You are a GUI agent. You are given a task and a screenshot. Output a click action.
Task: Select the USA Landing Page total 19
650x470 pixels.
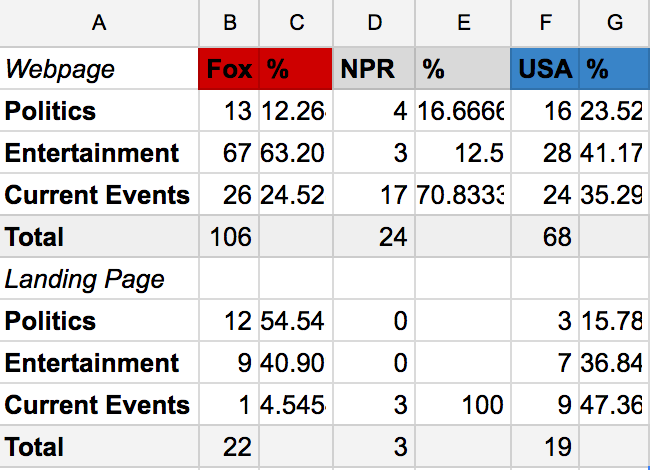(545, 447)
